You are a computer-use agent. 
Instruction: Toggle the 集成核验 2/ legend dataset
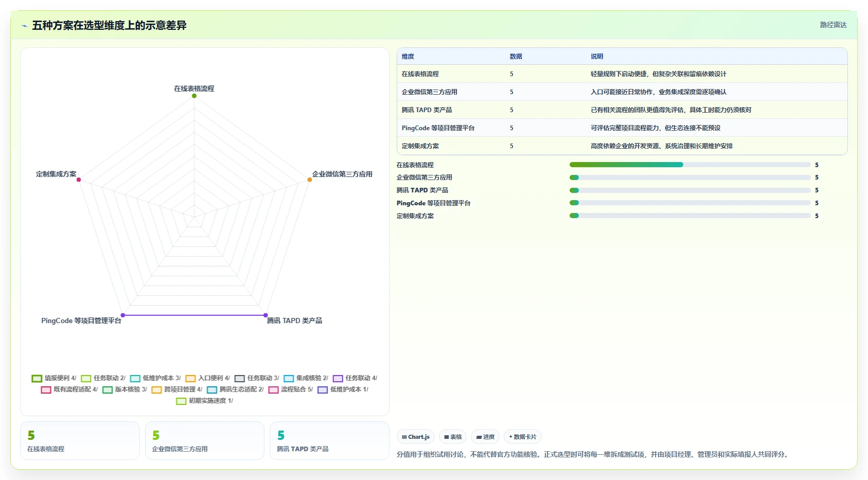coord(306,378)
